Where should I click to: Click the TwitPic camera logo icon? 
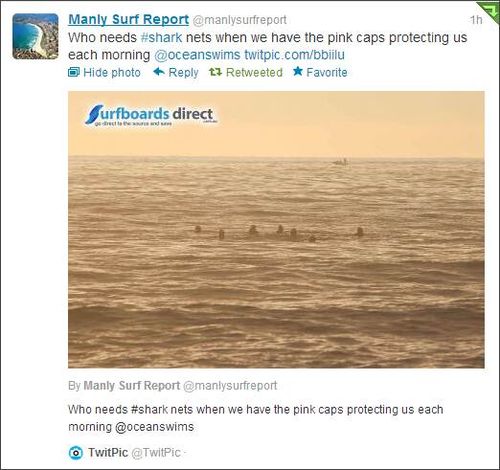[76, 453]
